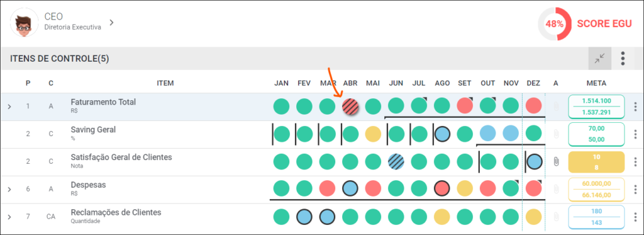Open the Despesas attachment clip
The image size is (644, 235).
coord(556,189)
